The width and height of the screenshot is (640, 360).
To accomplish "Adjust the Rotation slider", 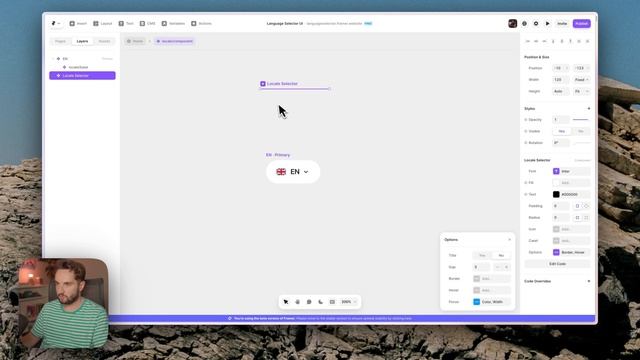I will (x=582, y=143).
